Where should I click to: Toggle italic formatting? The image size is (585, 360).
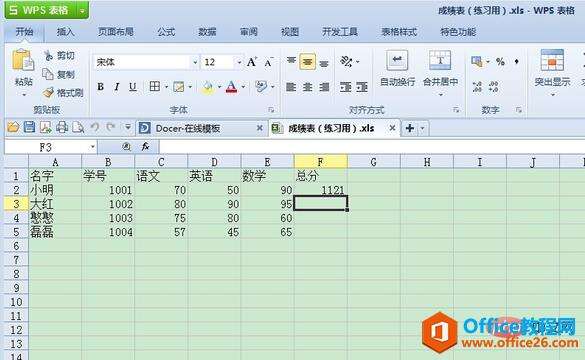click(x=116, y=87)
